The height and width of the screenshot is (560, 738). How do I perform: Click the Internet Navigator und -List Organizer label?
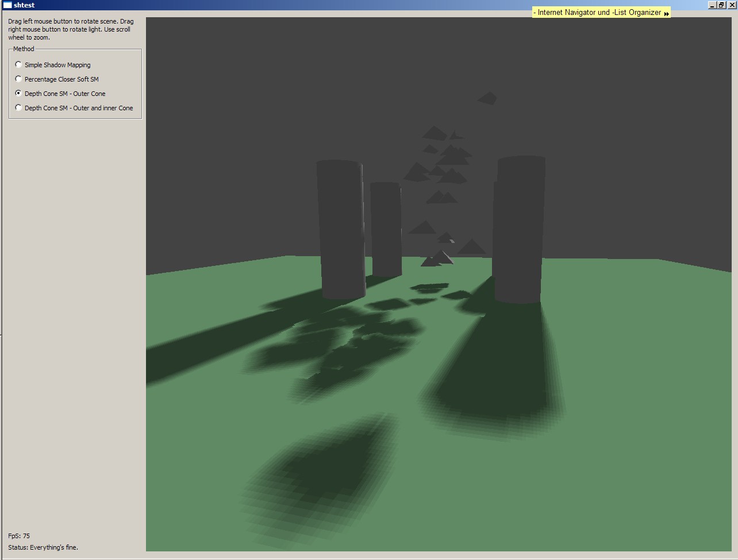[x=599, y=13]
